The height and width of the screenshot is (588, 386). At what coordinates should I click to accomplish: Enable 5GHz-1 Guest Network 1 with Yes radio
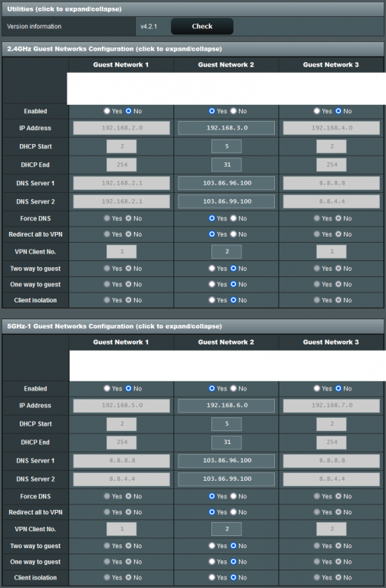pos(107,388)
